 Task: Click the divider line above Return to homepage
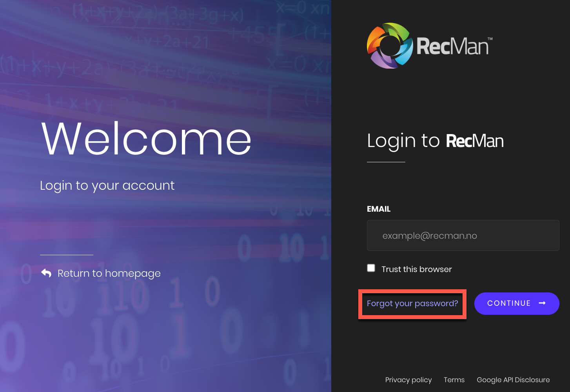67,255
